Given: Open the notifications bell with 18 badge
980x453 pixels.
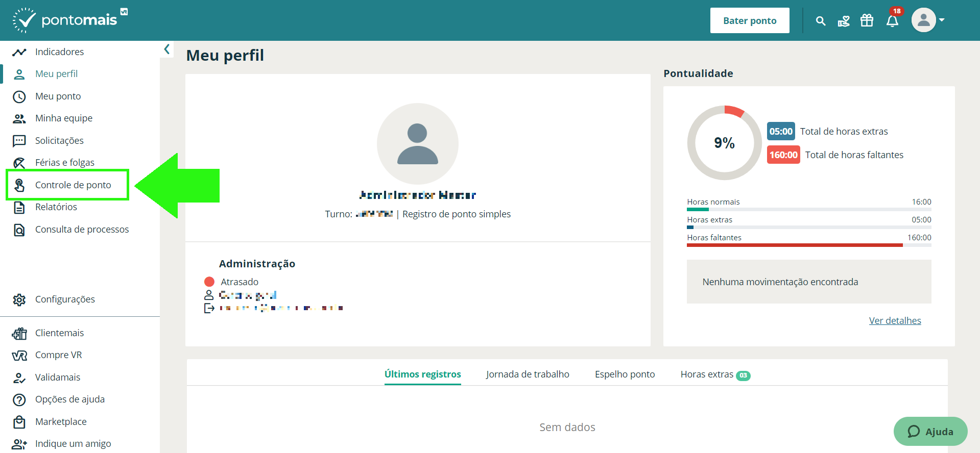Looking at the screenshot, I should point(893,20).
